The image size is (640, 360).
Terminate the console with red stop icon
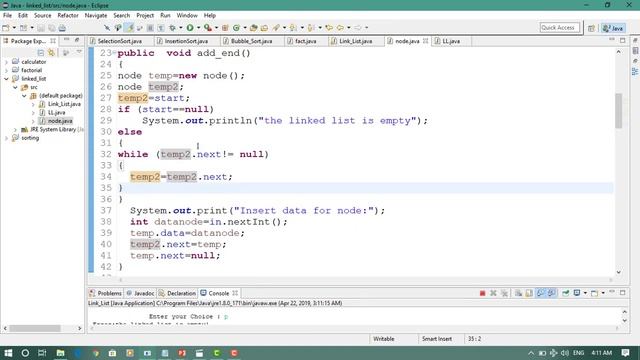pyautogui.click(x=482, y=293)
